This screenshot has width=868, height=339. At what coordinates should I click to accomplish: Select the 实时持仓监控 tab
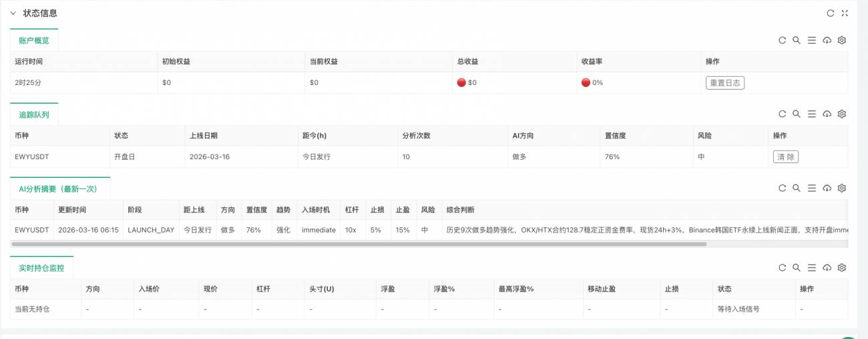(41, 267)
